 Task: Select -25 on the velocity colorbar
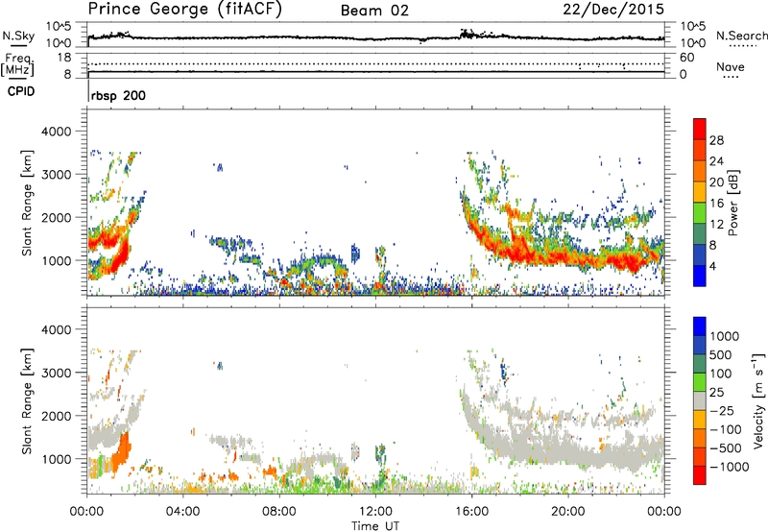click(721, 411)
